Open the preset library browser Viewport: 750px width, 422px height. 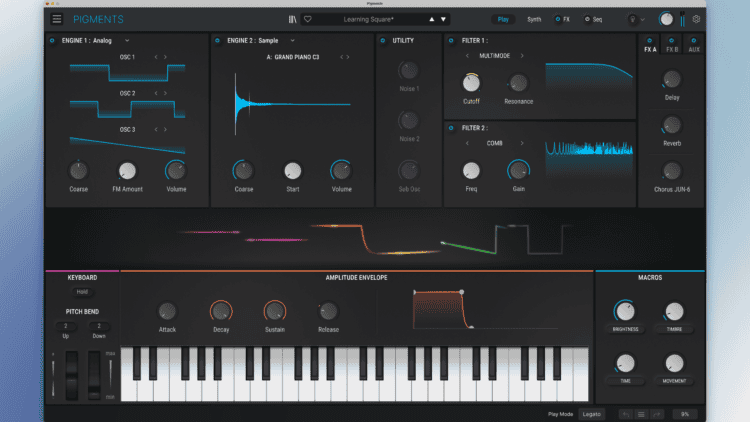coord(292,19)
